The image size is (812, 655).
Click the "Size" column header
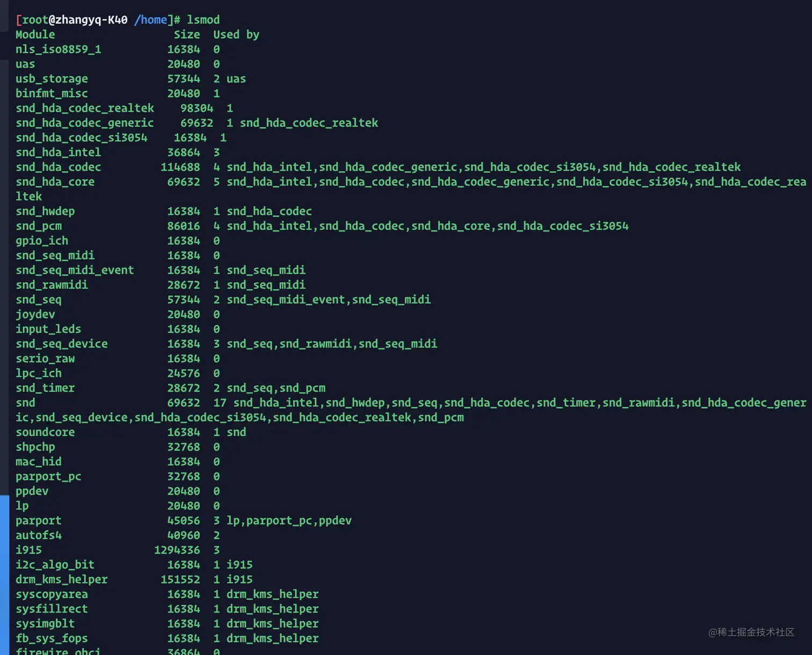tap(187, 34)
